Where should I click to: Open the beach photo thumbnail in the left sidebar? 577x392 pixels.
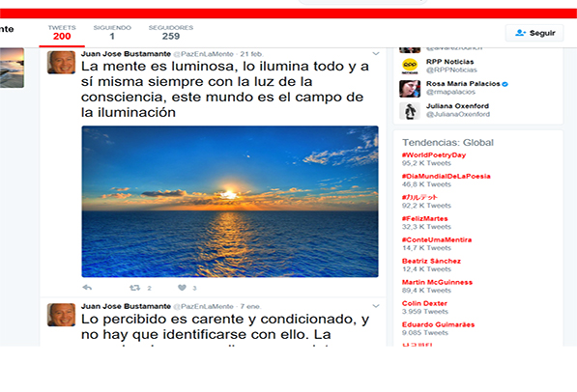click(x=12, y=68)
